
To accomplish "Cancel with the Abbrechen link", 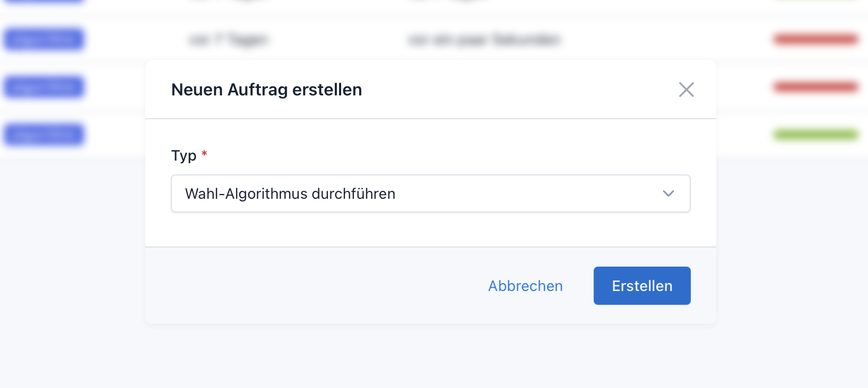I will (x=525, y=286).
